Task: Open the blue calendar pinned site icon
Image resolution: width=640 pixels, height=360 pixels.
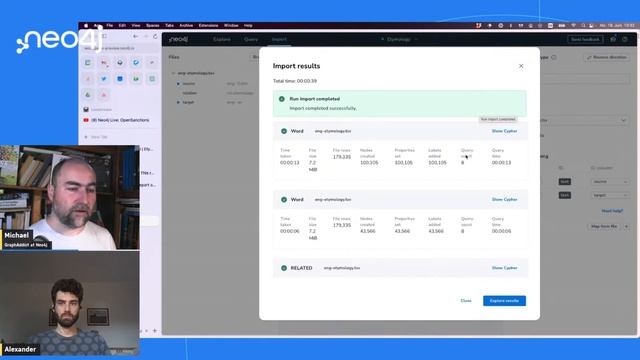Action: click(x=120, y=79)
